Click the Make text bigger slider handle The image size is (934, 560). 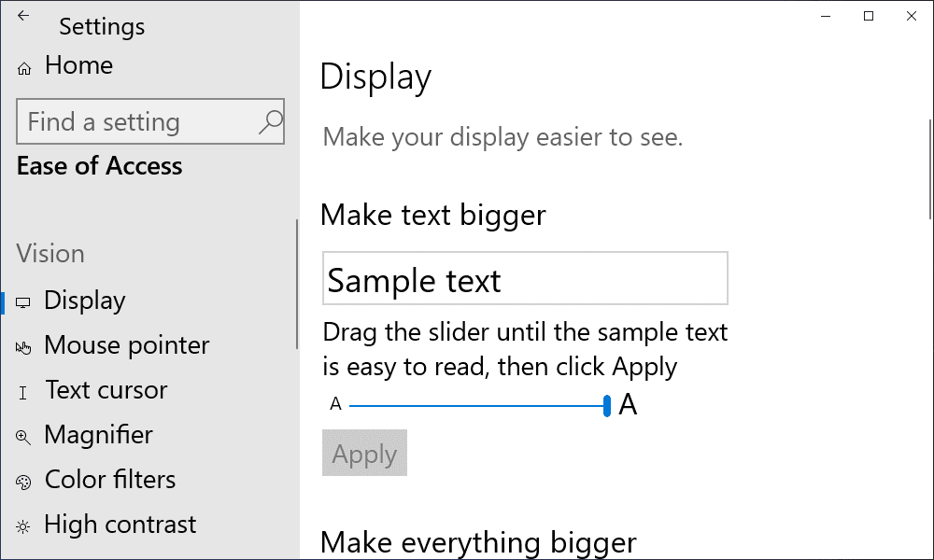(x=605, y=404)
